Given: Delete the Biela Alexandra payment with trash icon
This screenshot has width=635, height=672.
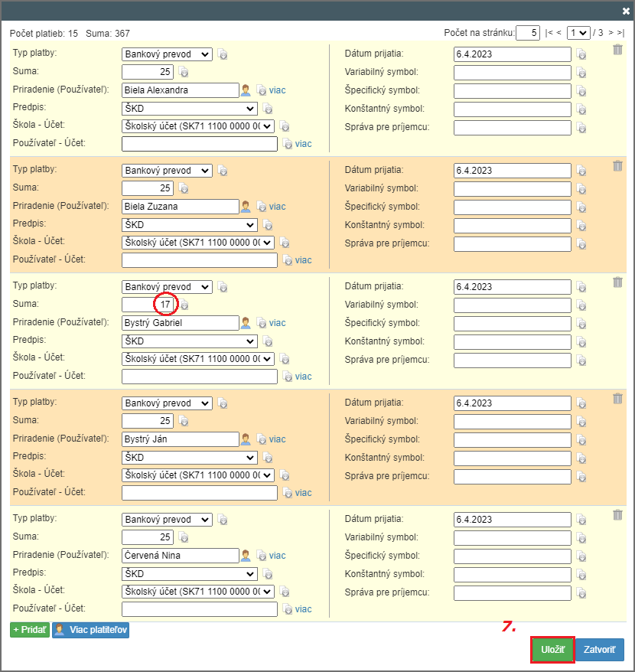Looking at the screenshot, I should (x=617, y=50).
